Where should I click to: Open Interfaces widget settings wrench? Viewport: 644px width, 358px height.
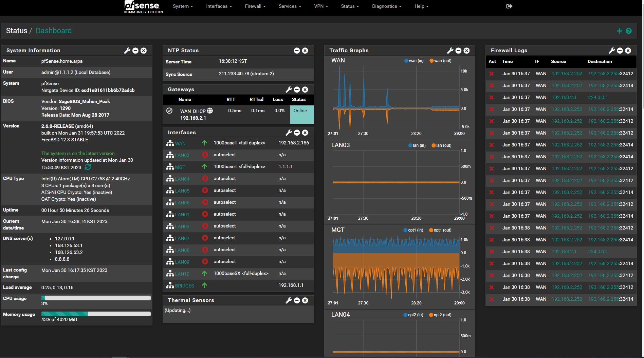click(x=289, y=133)
